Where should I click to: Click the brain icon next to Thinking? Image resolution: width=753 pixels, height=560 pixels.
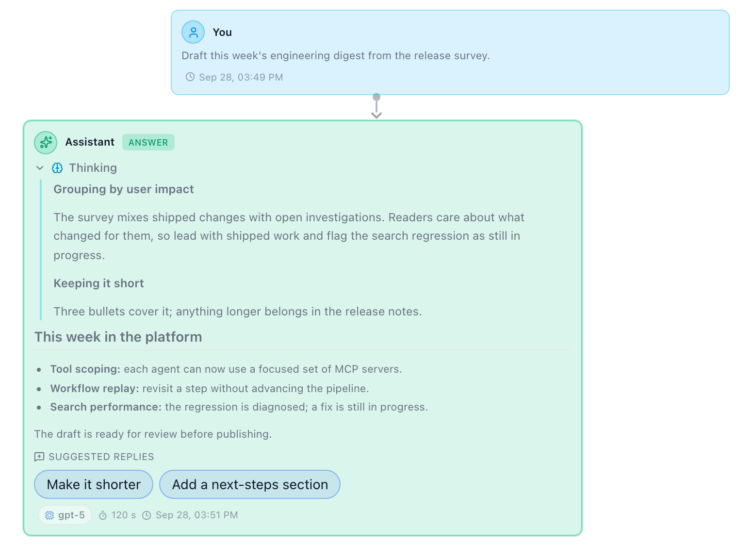pyautogui.click(x=57, y=168)
